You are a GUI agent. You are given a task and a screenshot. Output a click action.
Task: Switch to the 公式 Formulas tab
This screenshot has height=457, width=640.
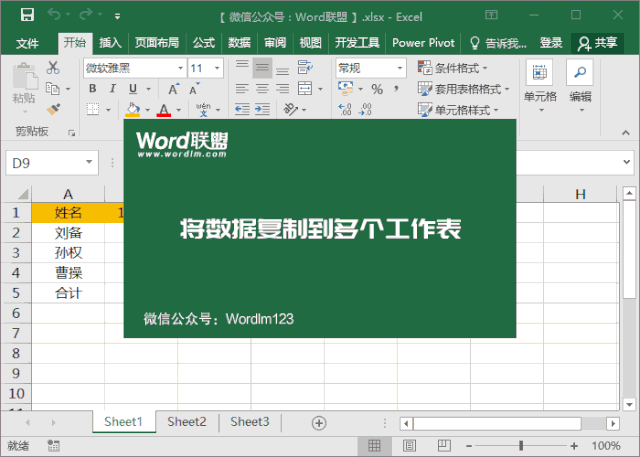coord(204,42)
